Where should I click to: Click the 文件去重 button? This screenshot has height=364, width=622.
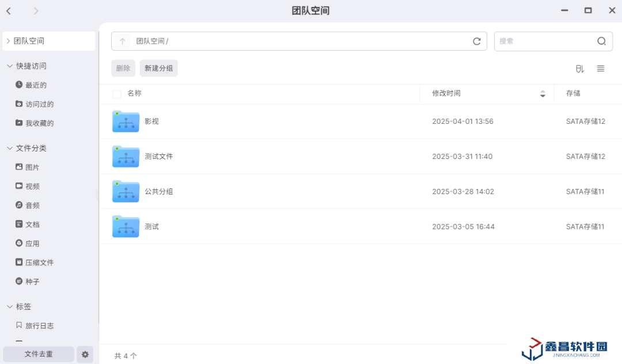pyautogui.click(x=39, y=354)
